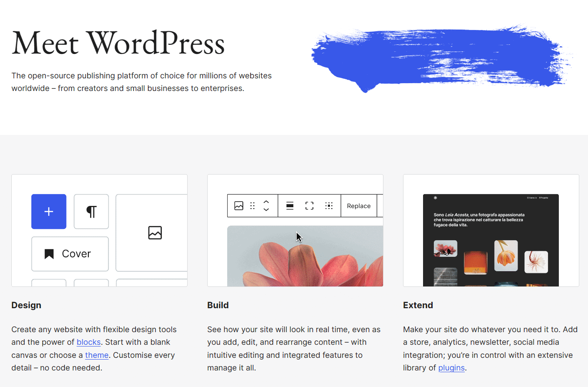Click the Extend card dark portfolio screenshot

pyautogui.click(x=491, y=240)
